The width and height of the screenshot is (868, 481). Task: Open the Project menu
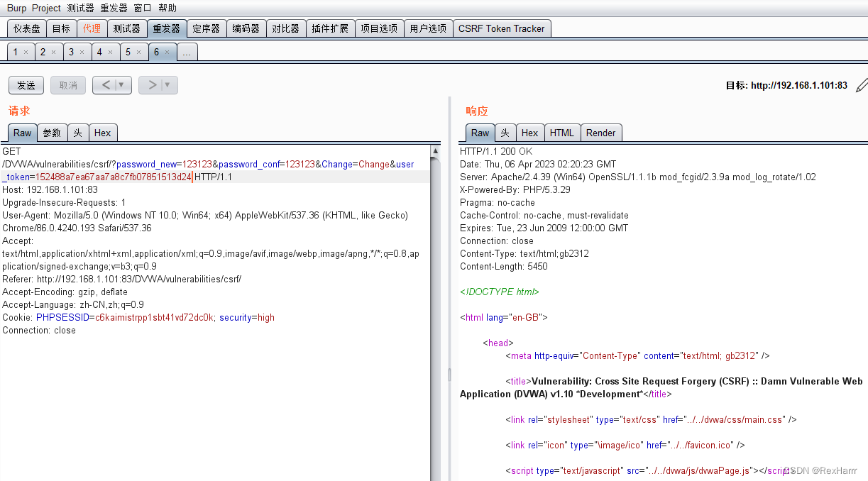[47, 8]
